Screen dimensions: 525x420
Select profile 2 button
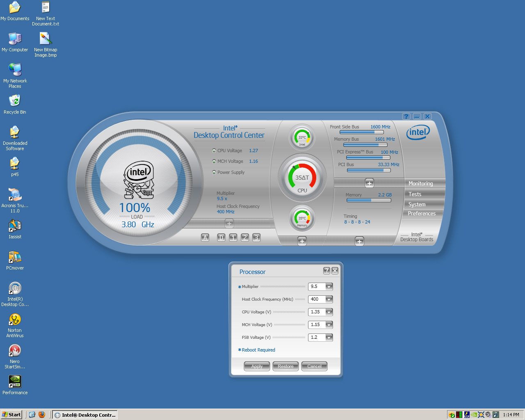[245, 237]
